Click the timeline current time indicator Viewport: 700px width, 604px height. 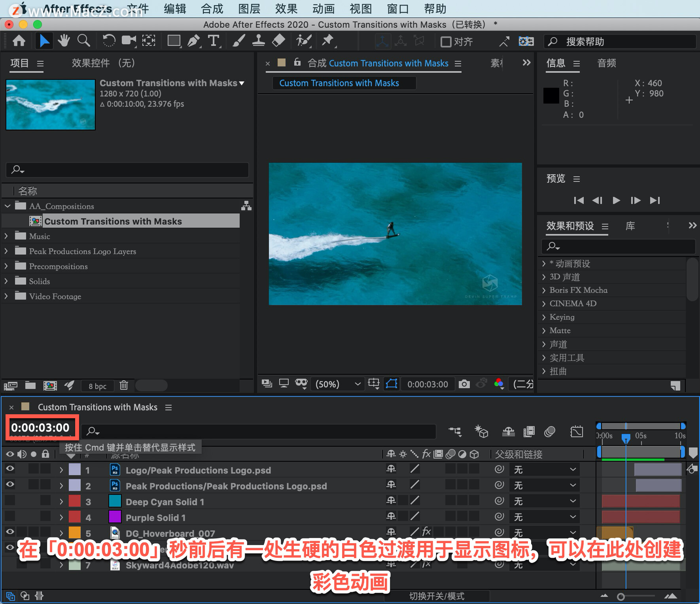[x=626, y=438]
